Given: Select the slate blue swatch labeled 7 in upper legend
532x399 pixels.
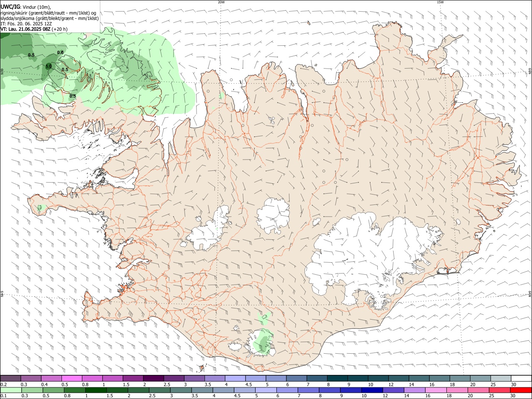Looking at the screenshot, I should pyautogui.click(x=316, y=378).
